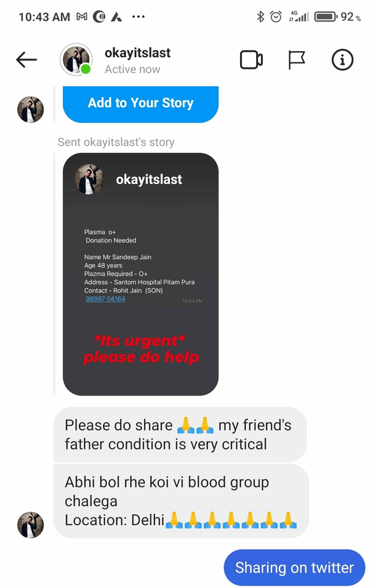
Task: Tap okayitslast name inside story card
Action: pos(148,180)
